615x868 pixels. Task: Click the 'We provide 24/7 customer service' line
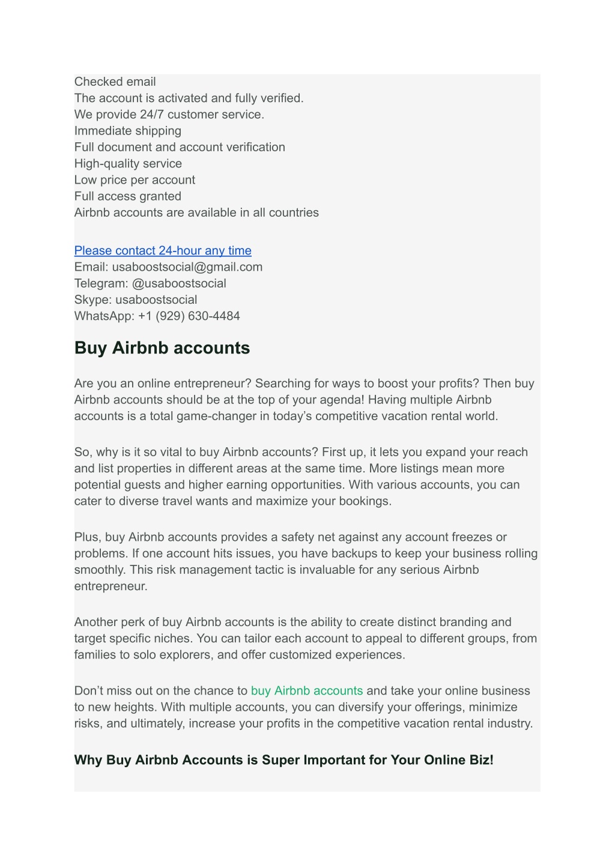click(x=169, y=114)
